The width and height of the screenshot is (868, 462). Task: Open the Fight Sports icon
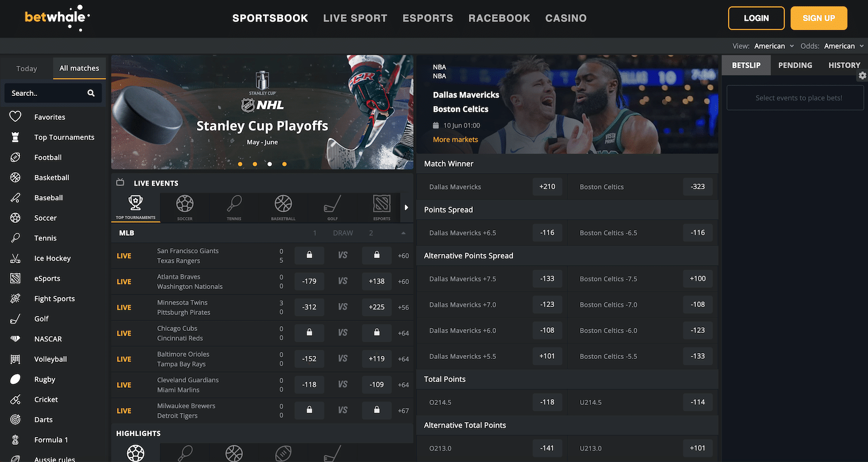15,299
